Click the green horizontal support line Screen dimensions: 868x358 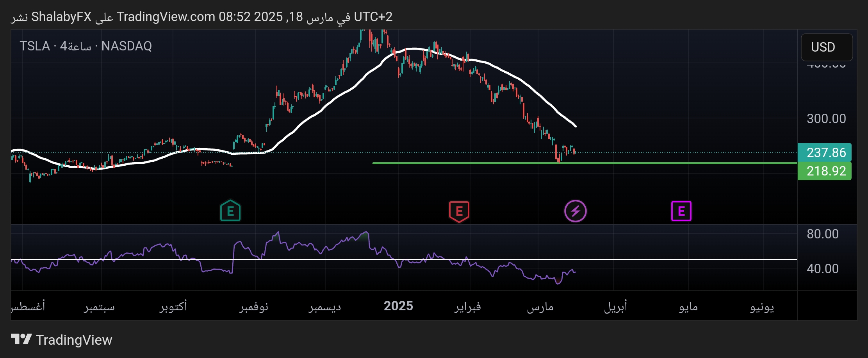(x=469, y=163)
